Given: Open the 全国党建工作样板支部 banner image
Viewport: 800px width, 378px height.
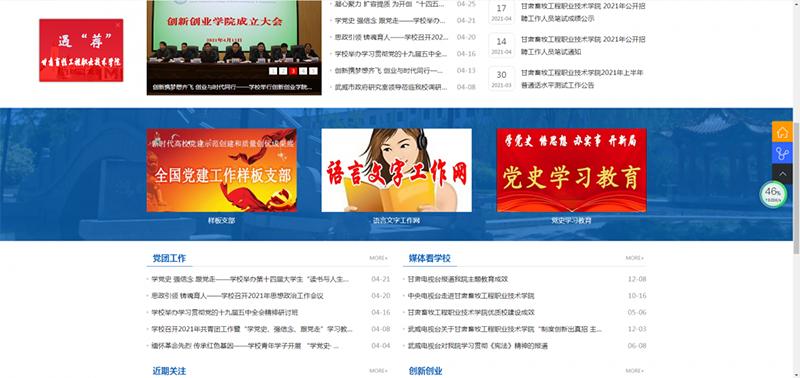Looking at the screenshot, I should (221, 170).
